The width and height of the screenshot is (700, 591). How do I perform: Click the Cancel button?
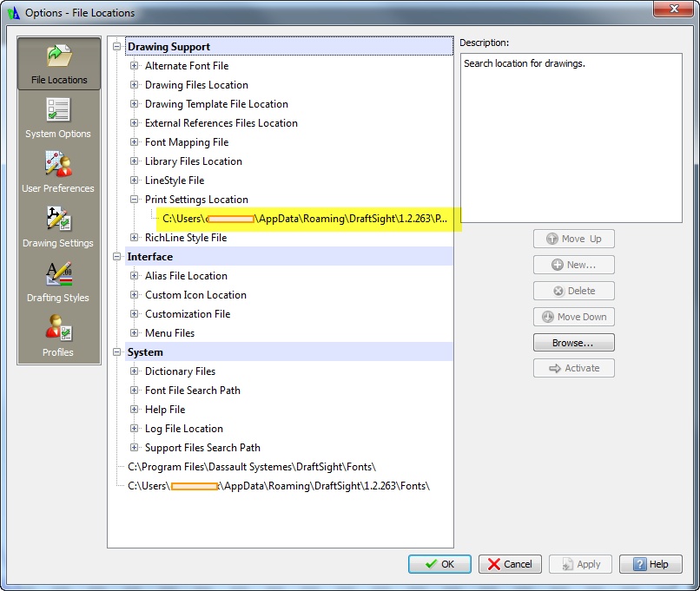pos(510,564)
